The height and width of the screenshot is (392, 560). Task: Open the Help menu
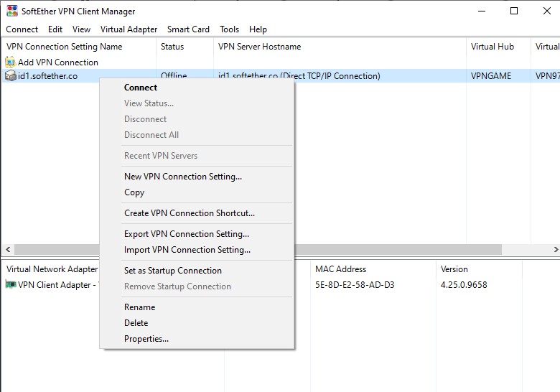(258, 29)
